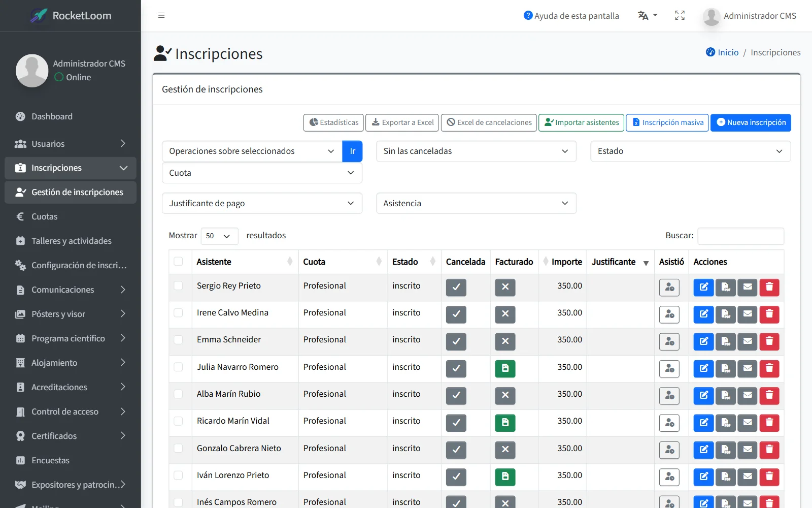Click the Exportar a Excel button
The height and width of the screenshot is (508, 812).
(403, 122)
